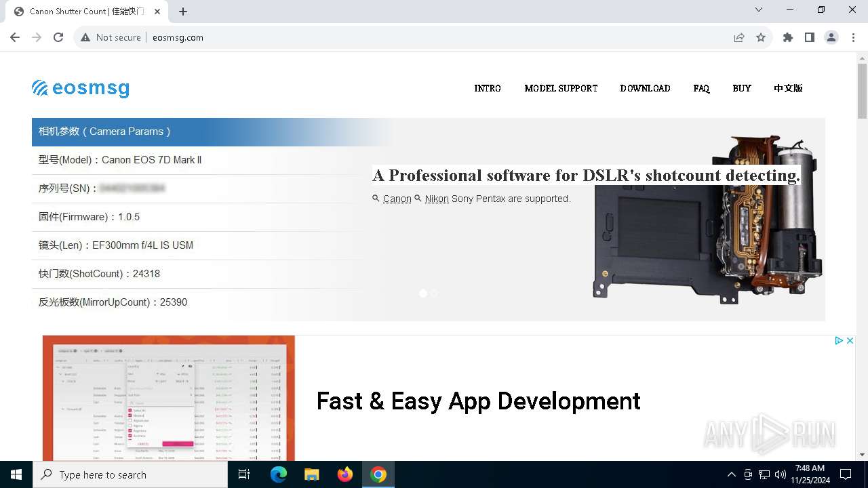Click the taskbar search box
868x488 pixels.
point(130,474)
